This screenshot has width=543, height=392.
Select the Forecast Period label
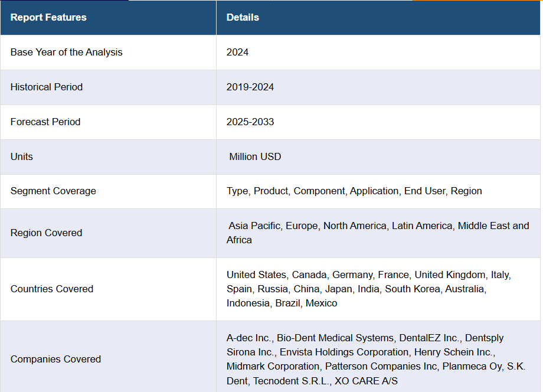[45, 122]
